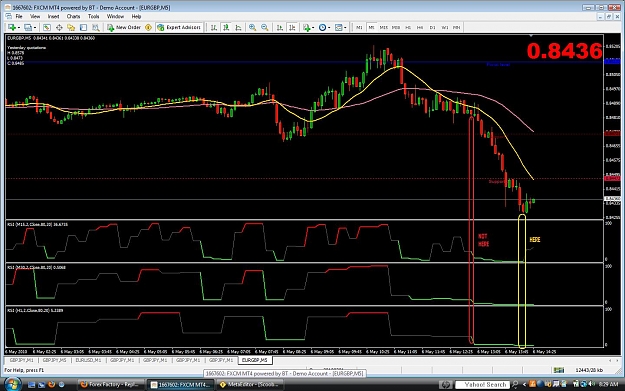The image size is (625, 391).
Task: Switch to MetaEditor taskbar window
Action: [250, 385]
